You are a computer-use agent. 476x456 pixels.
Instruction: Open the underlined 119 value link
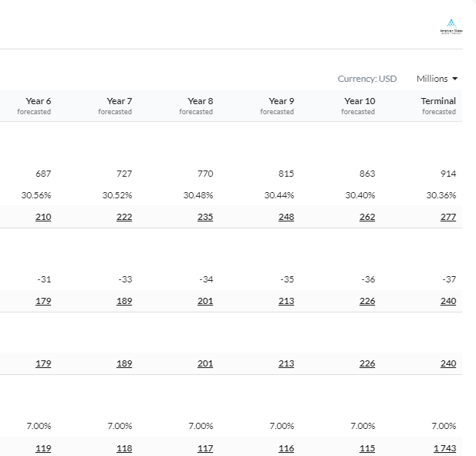click(43, 448)
